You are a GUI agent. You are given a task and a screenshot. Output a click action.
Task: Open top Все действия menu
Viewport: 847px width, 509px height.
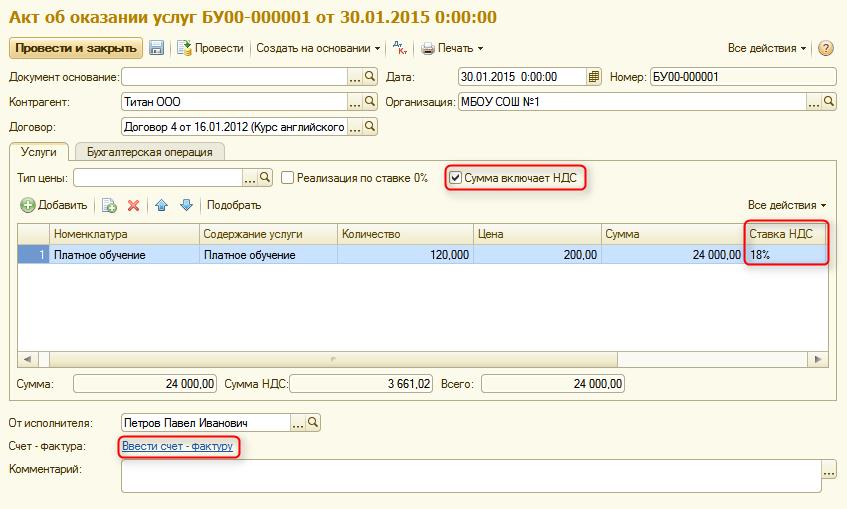tap(767, 48)
